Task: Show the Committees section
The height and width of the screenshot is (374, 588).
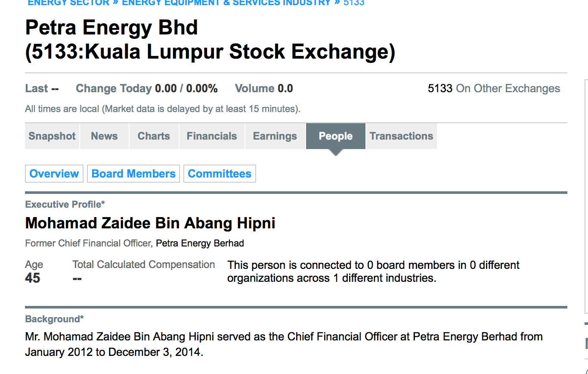Action: pyautogui.click(x=220, y=174)
